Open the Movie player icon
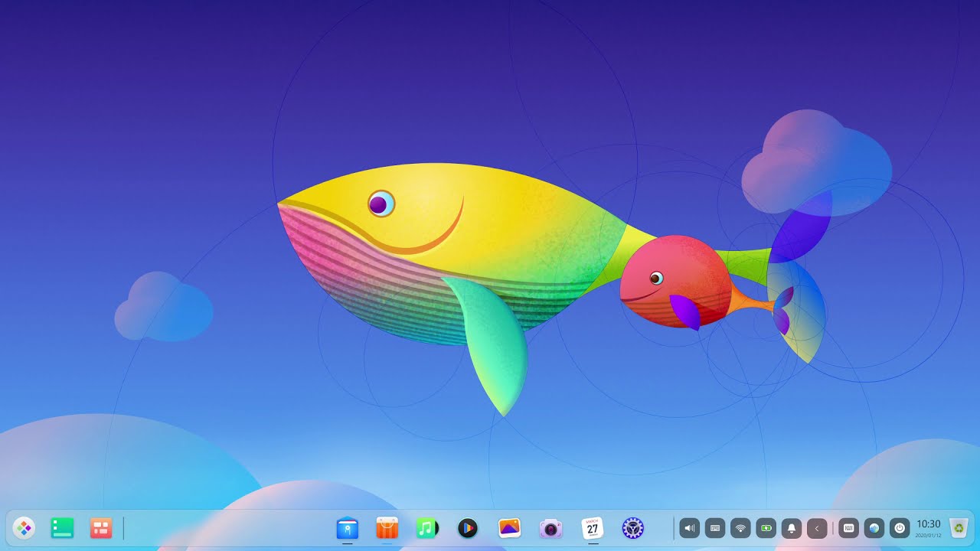Screen dimensions: 980x551 pos(468,528)
